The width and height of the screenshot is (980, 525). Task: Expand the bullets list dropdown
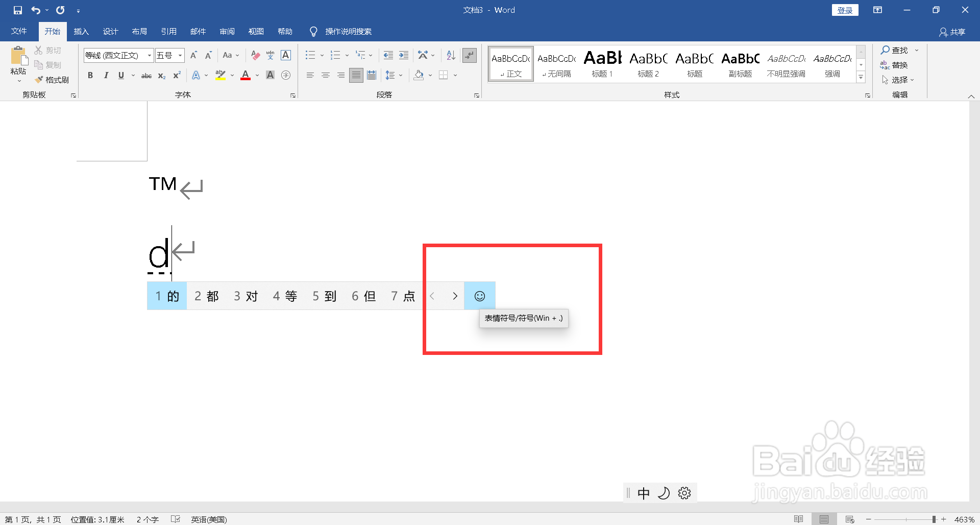point(322,55)
